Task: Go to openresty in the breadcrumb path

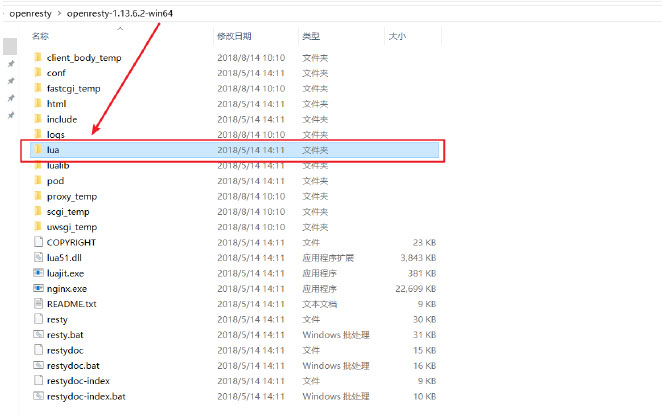Action: point(30,14)
